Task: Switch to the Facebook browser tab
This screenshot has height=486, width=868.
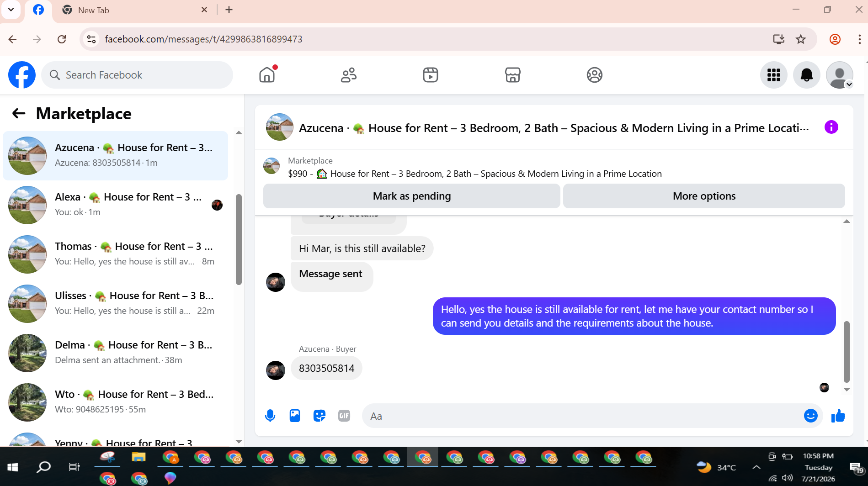Action: 38,10
